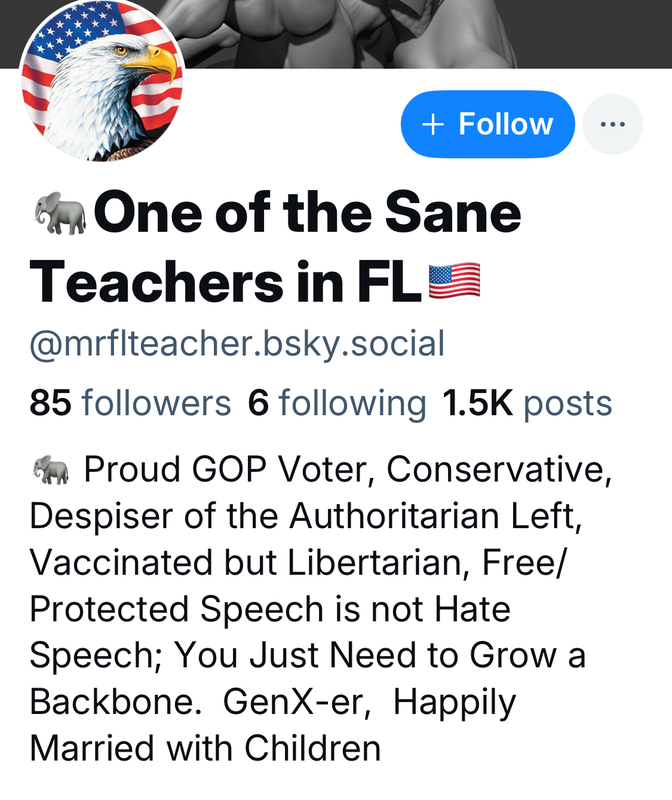Click the elephant emoji starting the bio
The height and width of the screenshot is (800, 672).
(50, 470)
